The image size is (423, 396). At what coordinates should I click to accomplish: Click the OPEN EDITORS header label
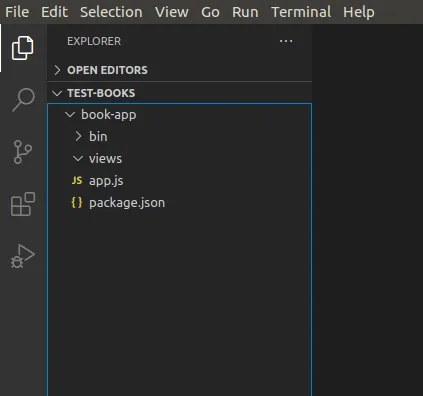pyautogui.click(x=107, y=70)
